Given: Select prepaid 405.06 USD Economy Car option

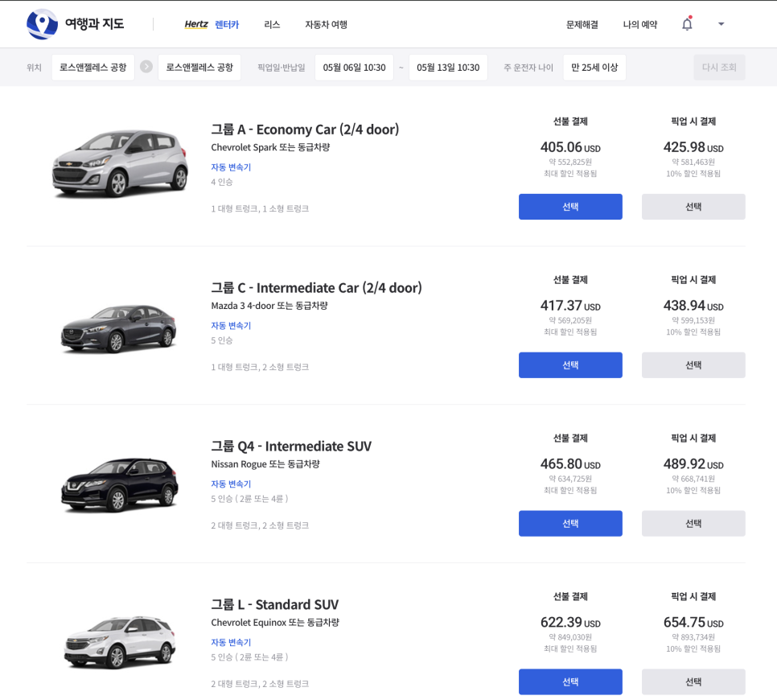Looking at the screenshot, I should point(570,207).
